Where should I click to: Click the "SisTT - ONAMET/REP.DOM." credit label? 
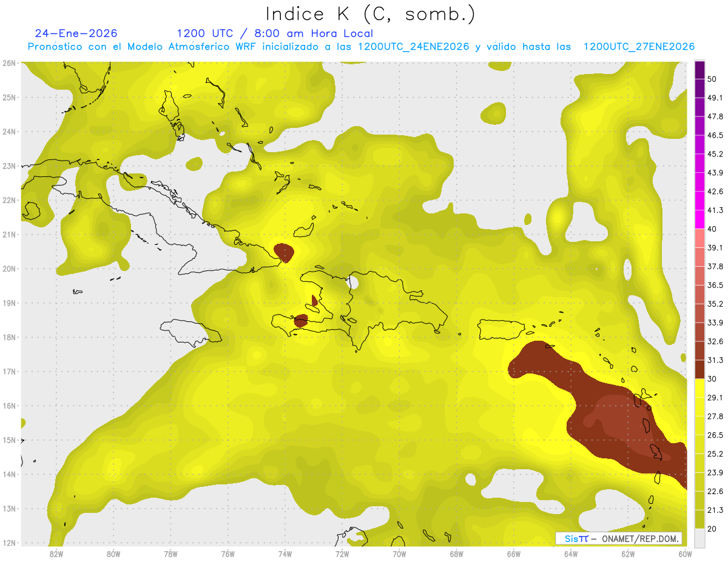point(619,538)
